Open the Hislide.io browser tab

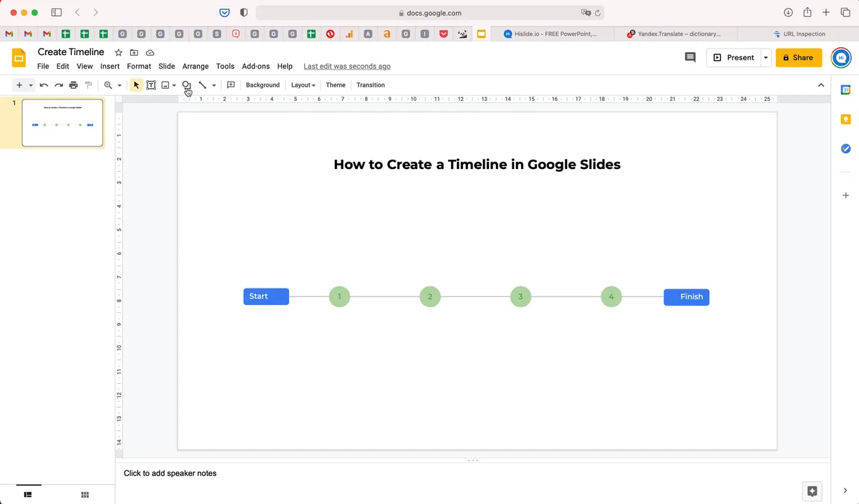click(553, 34)
